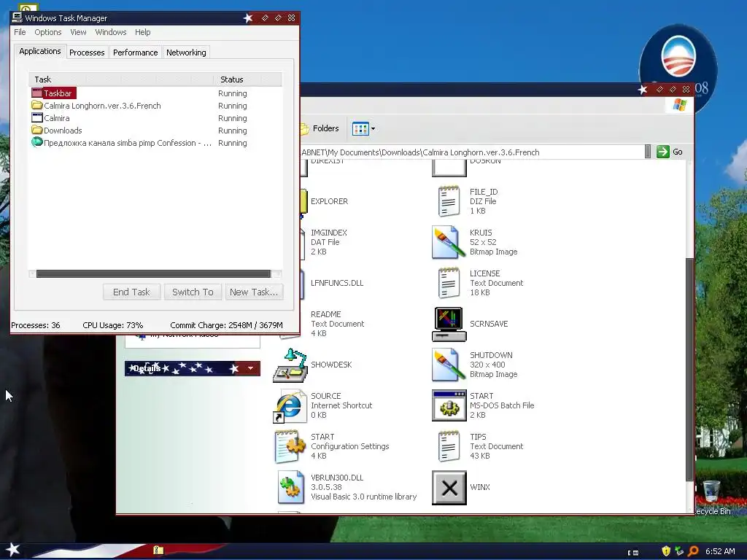Viewport: 747px width, 560px height.
Task: Select the SHOWDESK desk lamp icon
Action: (x=290, y=365)
